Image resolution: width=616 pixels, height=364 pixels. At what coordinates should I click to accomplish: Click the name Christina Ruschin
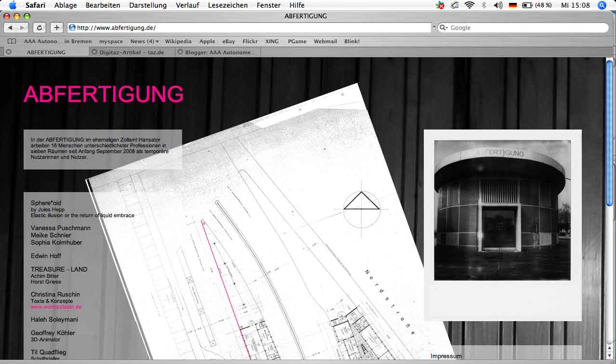pyautogui.click(x=55, y=295)
